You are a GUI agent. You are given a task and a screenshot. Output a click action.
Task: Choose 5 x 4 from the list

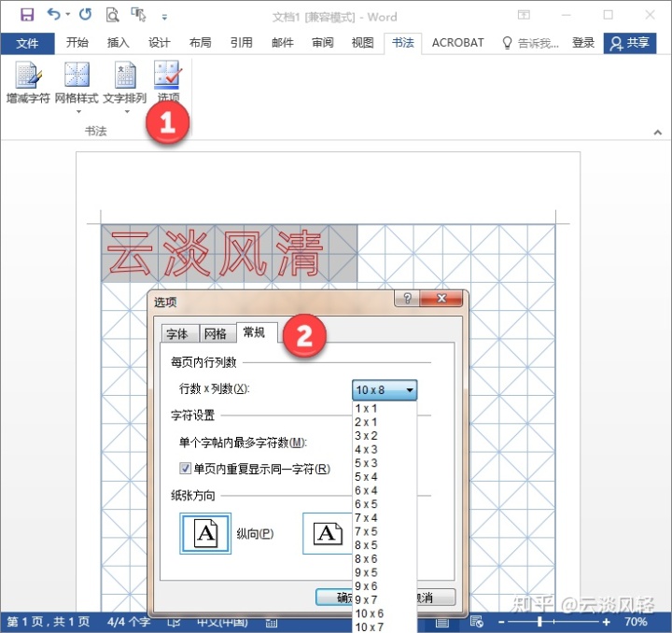(384, 477)
